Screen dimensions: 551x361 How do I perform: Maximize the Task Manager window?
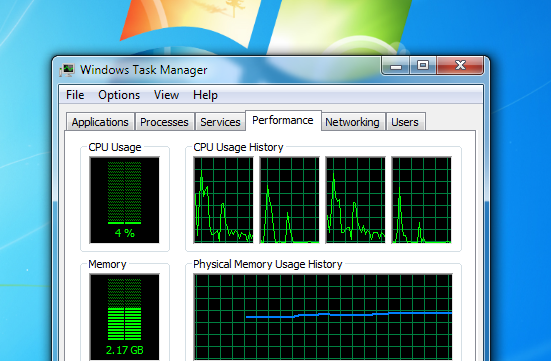click(x=423, y=66)
